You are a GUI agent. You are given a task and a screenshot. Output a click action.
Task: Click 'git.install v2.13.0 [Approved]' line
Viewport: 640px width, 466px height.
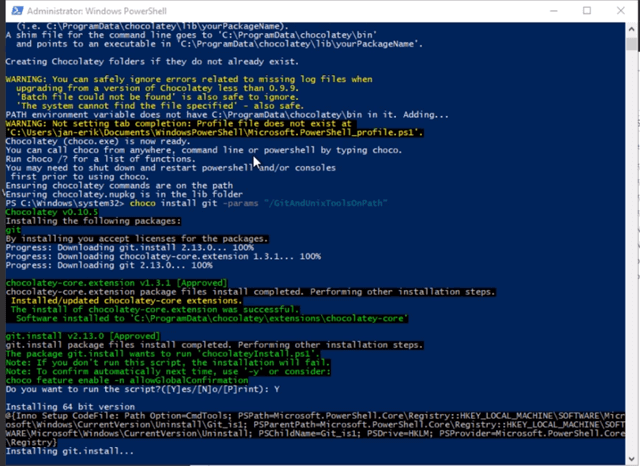coord(83,336)
